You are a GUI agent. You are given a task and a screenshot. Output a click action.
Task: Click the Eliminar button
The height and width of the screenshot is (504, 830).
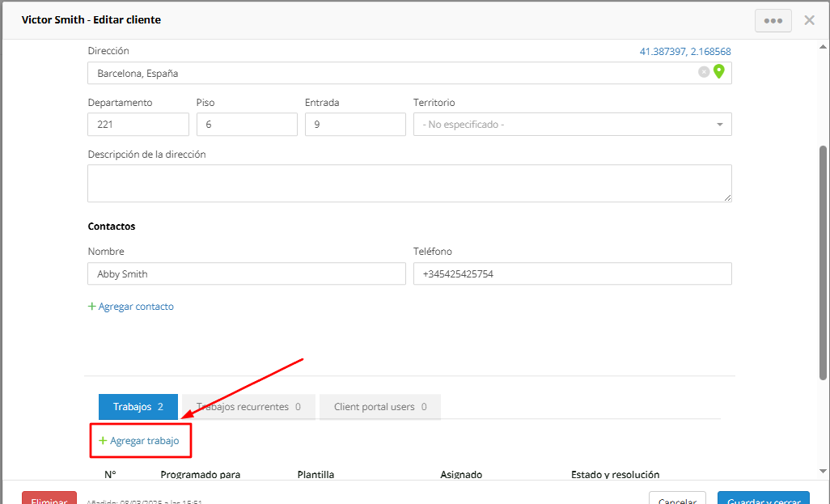point(49,498)
